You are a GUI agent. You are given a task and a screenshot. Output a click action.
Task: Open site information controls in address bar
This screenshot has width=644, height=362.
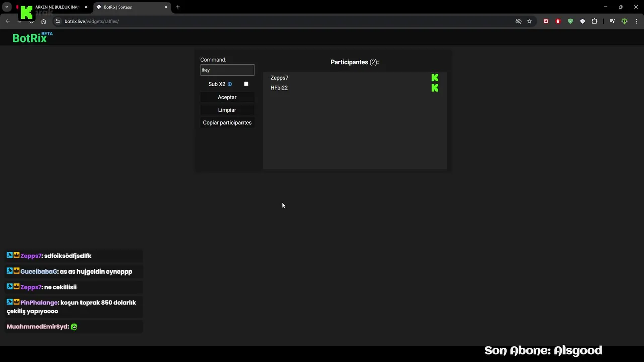[x=58, y=21]
